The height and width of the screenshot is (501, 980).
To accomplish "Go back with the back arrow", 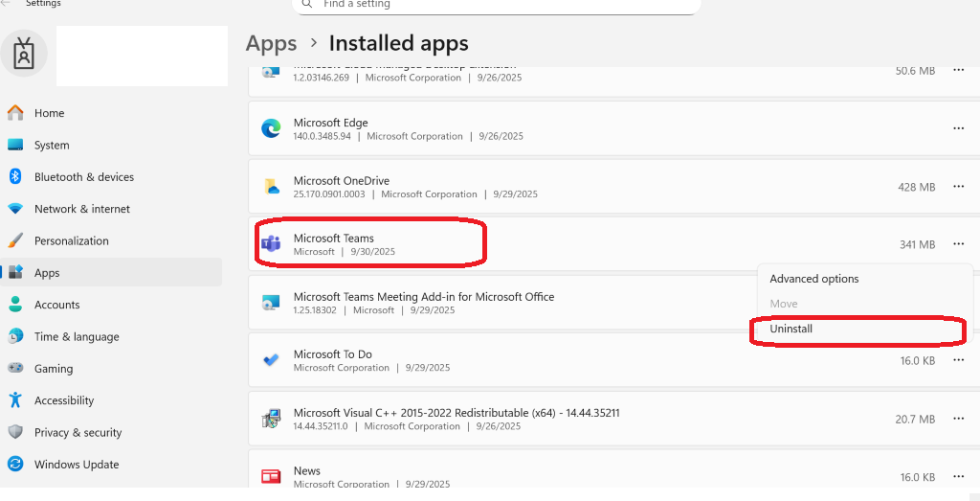I will (7, 3).
